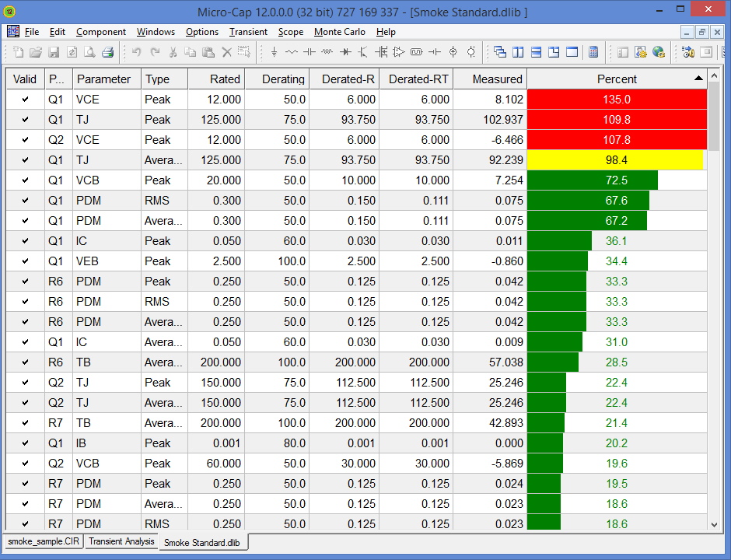Toggle Valid checkmark for Q1 VCE Peak row
The image size is (731, 560).
pos(25,100)
